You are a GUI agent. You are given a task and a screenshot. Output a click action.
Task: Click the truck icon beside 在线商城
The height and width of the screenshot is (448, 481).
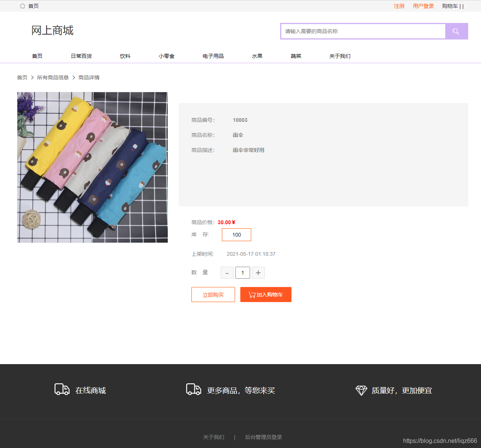pyautogui.click(x=62, y=390)
